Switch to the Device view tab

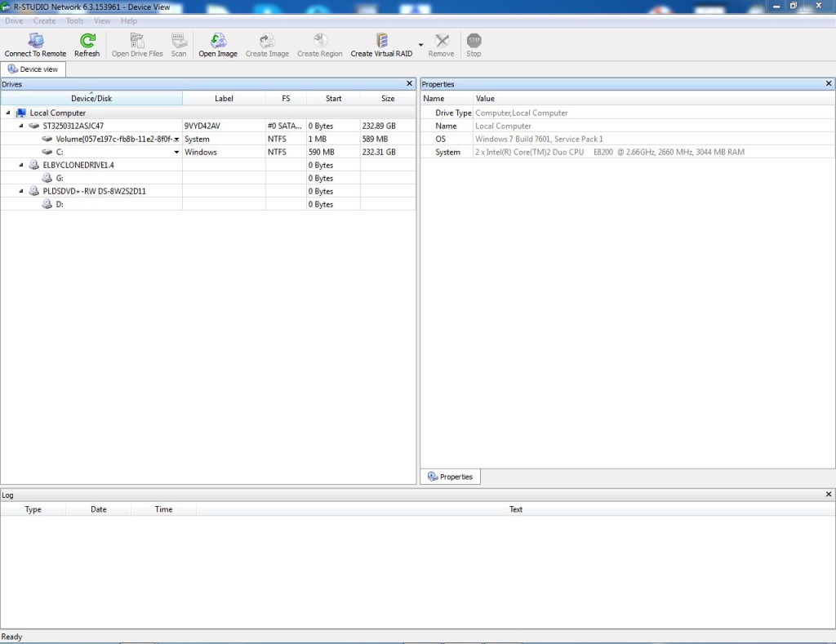pos(33,69)
